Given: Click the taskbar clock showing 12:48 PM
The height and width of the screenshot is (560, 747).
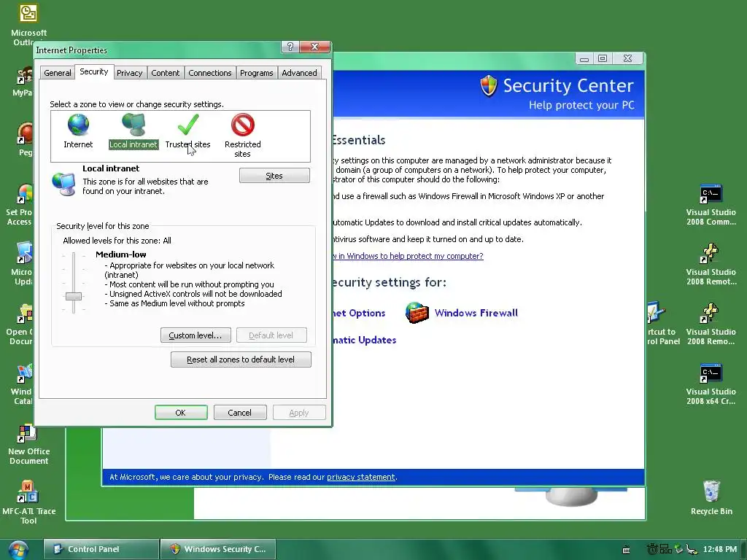Looking at the screenshot, I should click(719, 549).
